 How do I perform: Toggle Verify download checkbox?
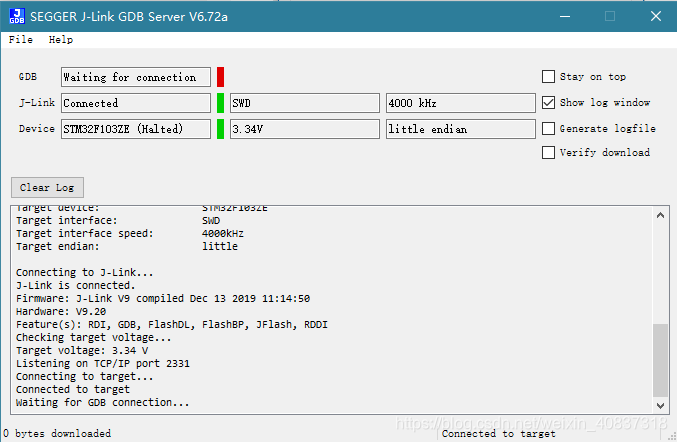[548, 152]
